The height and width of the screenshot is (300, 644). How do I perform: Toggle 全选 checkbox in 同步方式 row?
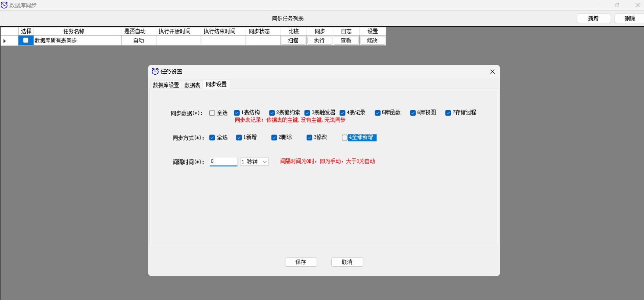212,137
